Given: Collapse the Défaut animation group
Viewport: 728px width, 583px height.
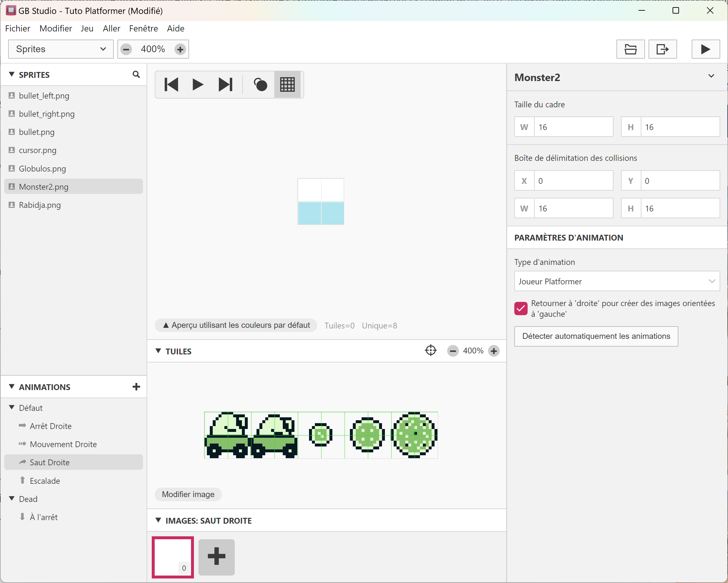Looking at the screenshot, I should (12, 408).
